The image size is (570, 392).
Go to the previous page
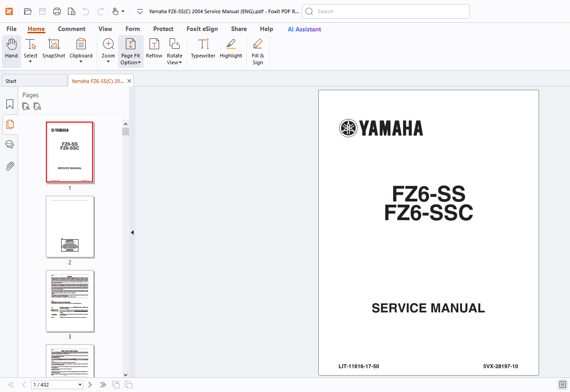(24, 385)
